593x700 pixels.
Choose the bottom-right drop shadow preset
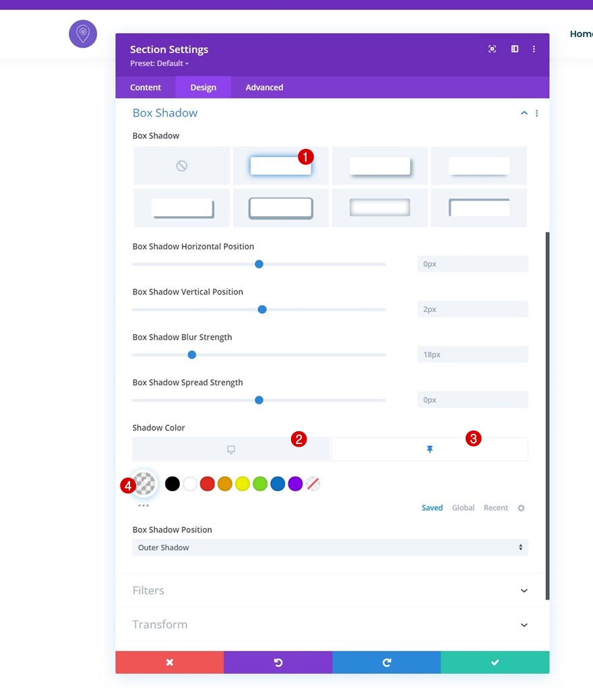tap(380, 166)
